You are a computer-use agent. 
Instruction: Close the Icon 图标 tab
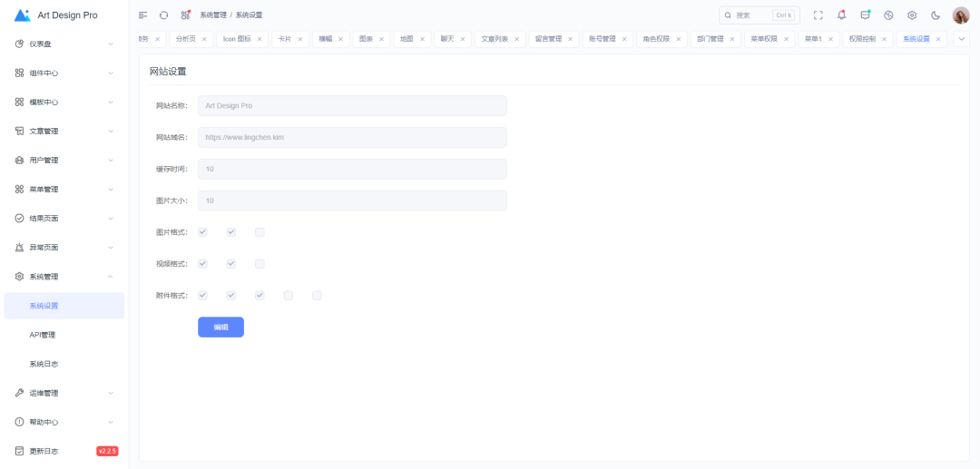[x=260, y=39]
